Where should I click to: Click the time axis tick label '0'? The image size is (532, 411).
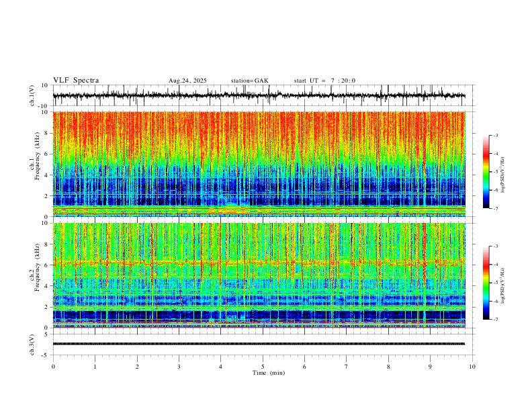coord(53,367)
